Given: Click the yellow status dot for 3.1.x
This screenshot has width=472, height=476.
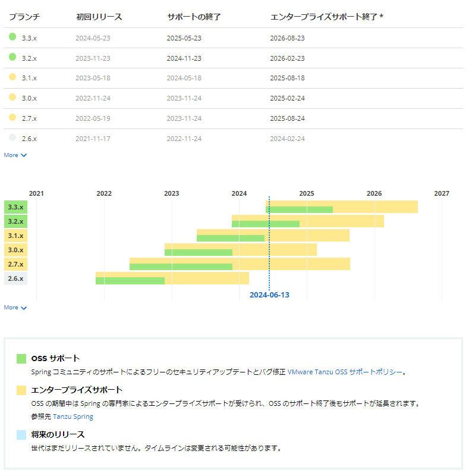Looking at the screenshot, I should (x=12, y=77).
